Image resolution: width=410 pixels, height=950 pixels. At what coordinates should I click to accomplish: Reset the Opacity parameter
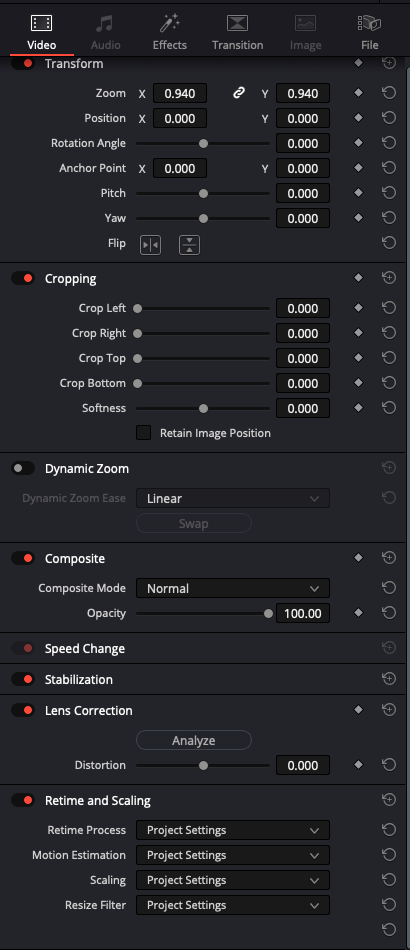(x=389, y=613)
